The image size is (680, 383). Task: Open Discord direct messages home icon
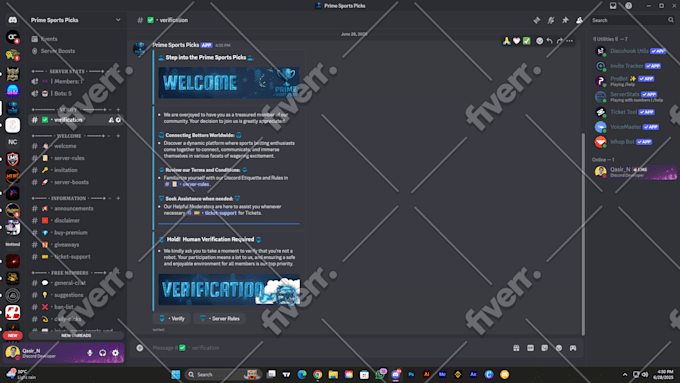pos(13,20)
